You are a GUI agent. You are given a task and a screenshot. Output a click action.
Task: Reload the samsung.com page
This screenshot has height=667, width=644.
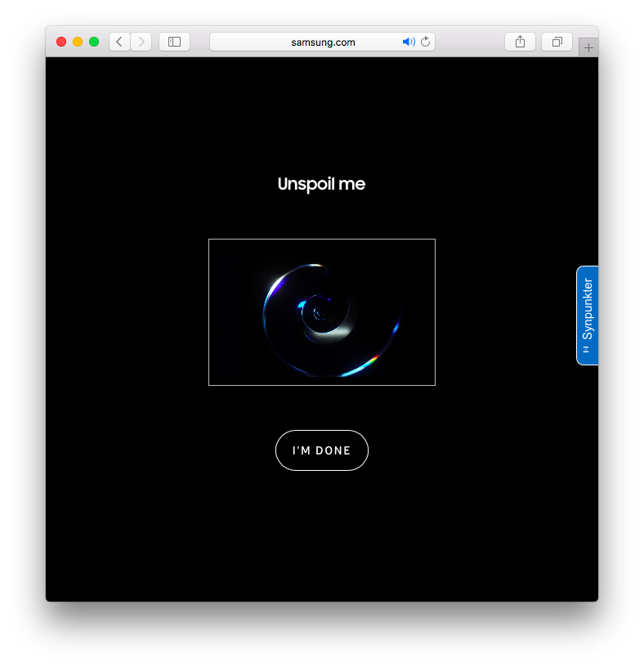pyautogui.click(x=426, y=42)
